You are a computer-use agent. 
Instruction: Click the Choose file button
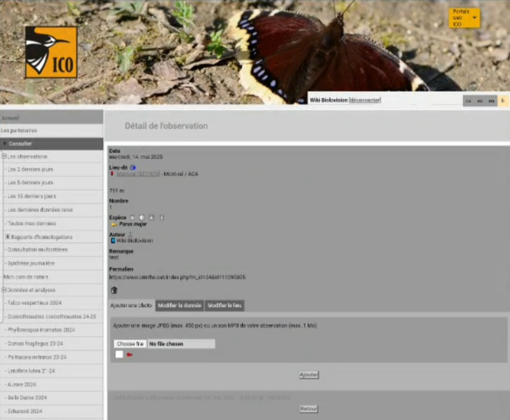[x=130, y=344]
